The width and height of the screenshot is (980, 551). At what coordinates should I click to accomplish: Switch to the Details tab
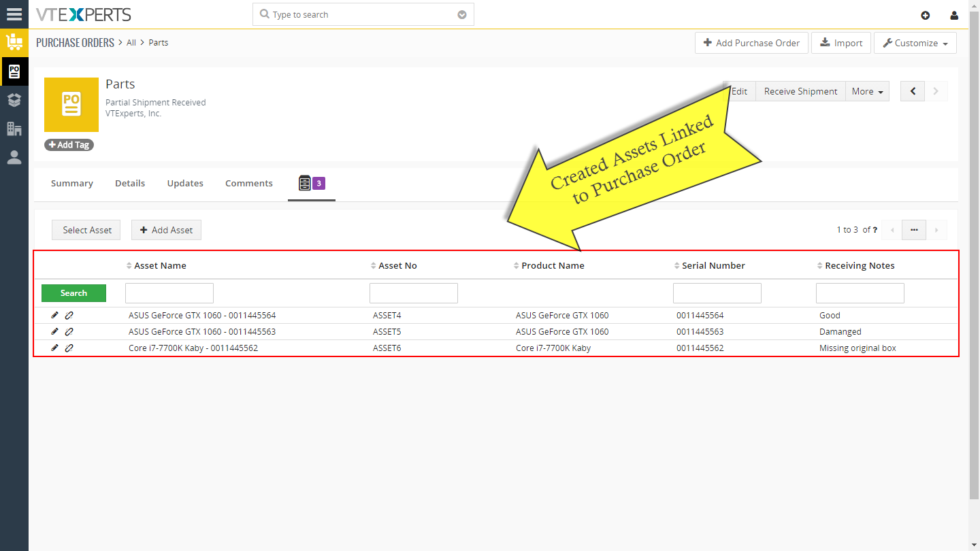(x=130, y=183)
